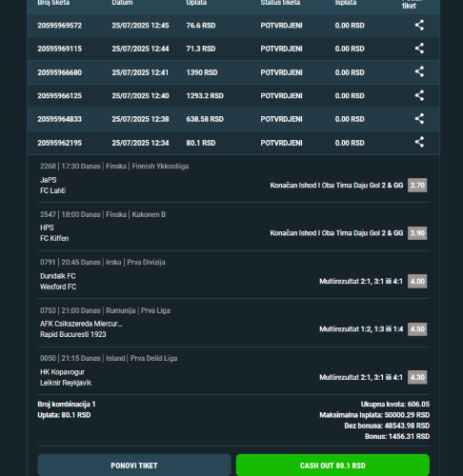Click the PONOVI TIKET button
Viewport: 463px width, 476px height.
134,466
